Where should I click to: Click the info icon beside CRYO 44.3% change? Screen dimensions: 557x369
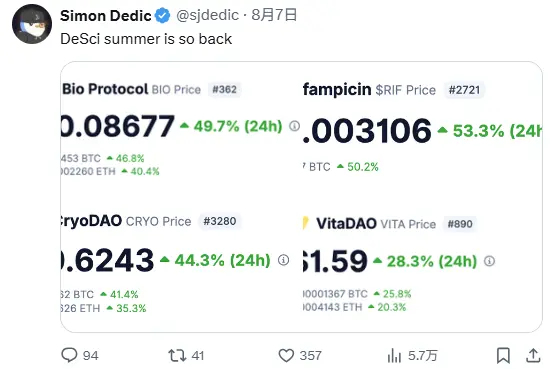283,260
